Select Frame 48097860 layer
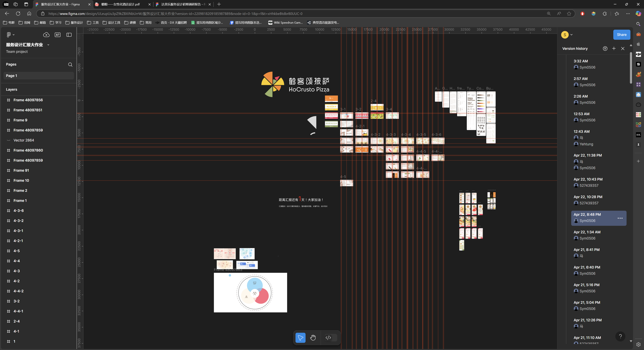This screenshot has height=350, width=644. click(x=28, y=150)
